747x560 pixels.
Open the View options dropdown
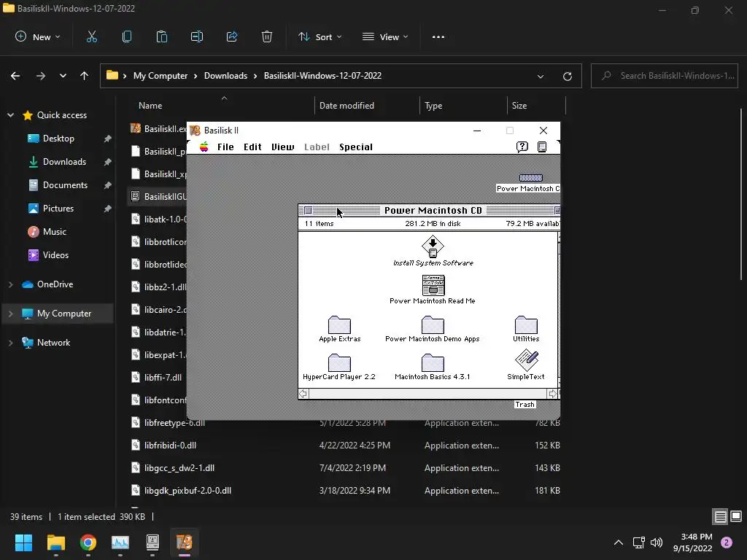pos(385,36)
